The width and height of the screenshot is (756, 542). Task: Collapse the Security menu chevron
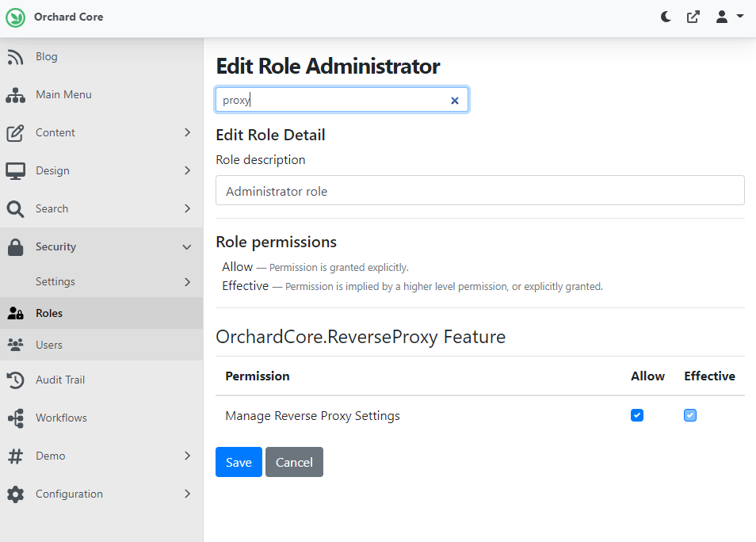click(187, 247)
